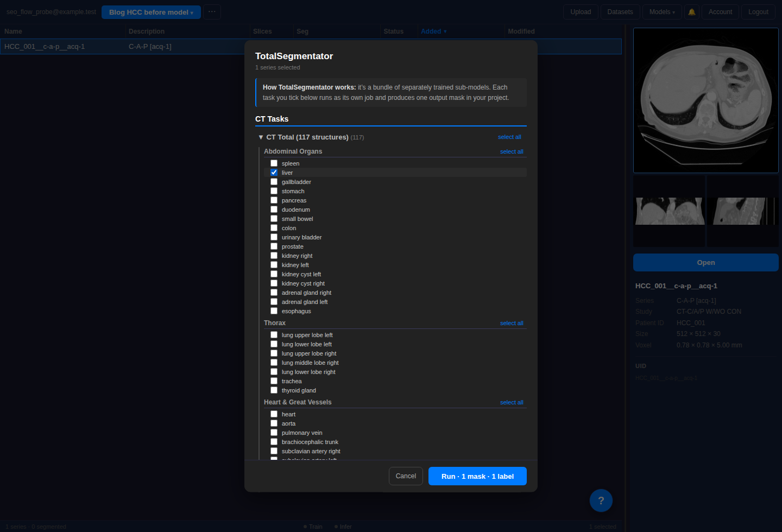Screen dimensions: 782x532
Task: Click the brachiocephalic trunk label
Action: [310, 442]
